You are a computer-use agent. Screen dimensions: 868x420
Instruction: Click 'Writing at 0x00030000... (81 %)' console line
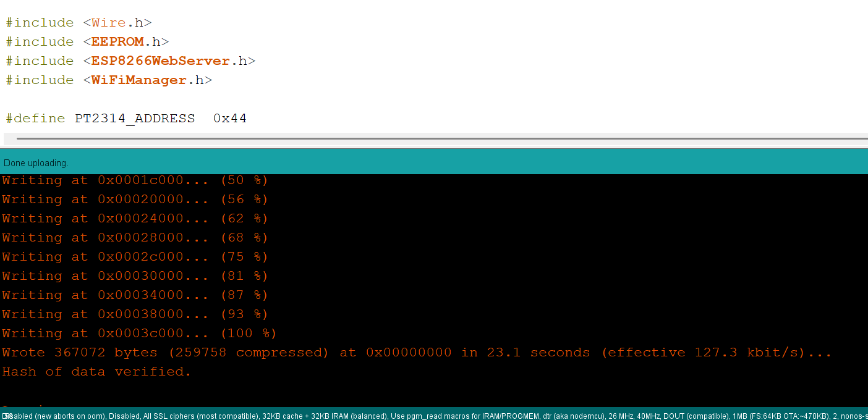[135, 276]
